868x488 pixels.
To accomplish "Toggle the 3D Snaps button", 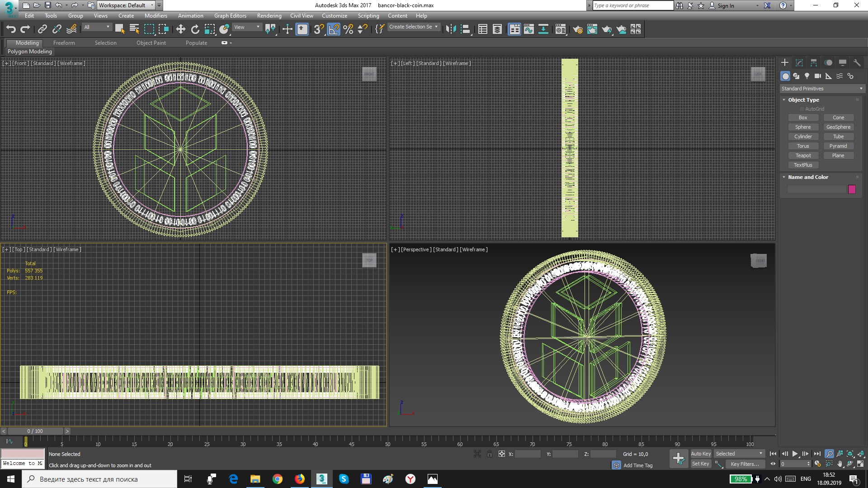I will (319, 29).
